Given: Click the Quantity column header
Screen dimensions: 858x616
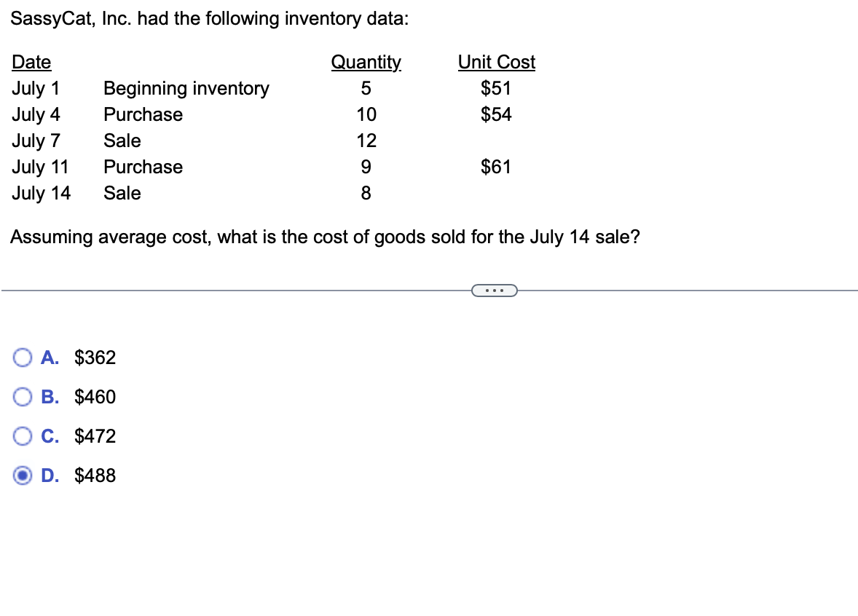Looking at the screenshot, I should coord(366,62).
